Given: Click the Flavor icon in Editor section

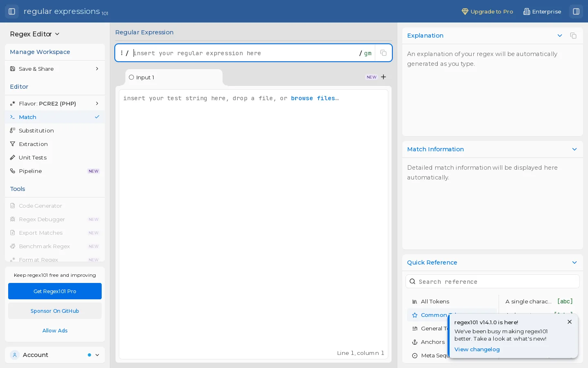Looking at the screenshot, I should pos(13,103).
